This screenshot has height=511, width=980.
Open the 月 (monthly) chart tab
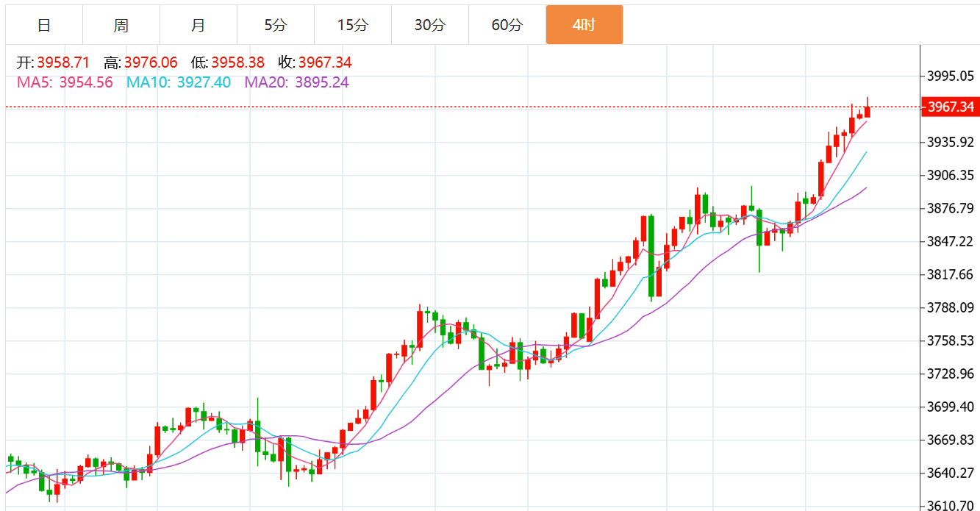[198, 25]
